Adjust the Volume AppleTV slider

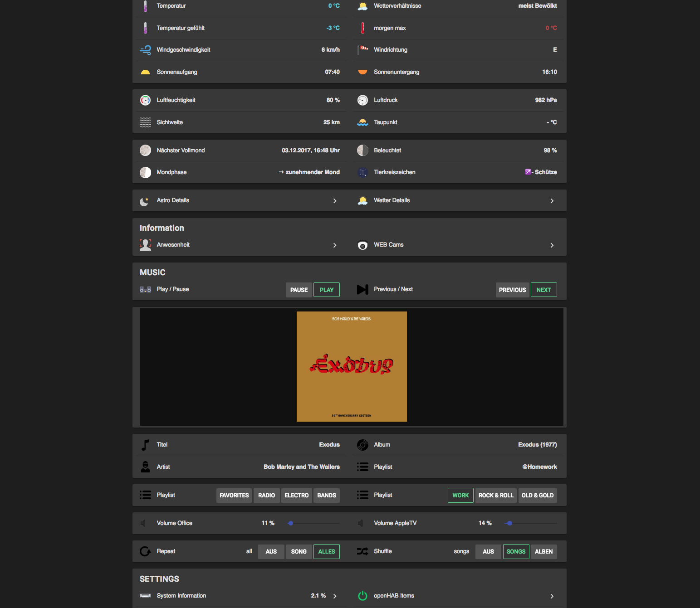(531, 523)
